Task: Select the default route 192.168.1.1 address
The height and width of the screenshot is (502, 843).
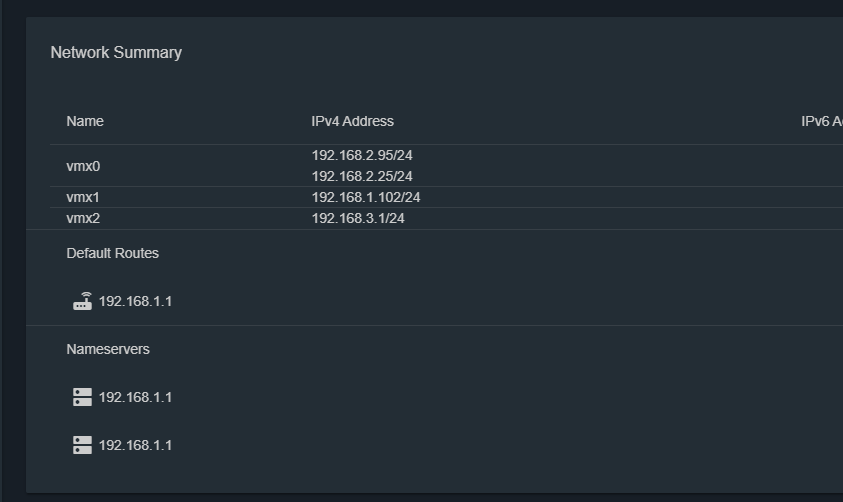Action: click(135, 302)
